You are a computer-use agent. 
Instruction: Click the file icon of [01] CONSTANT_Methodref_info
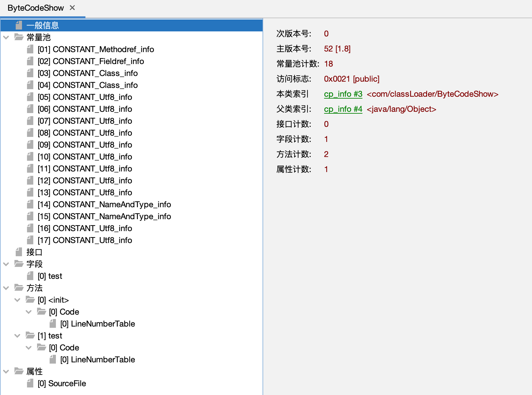pos(30,49)
